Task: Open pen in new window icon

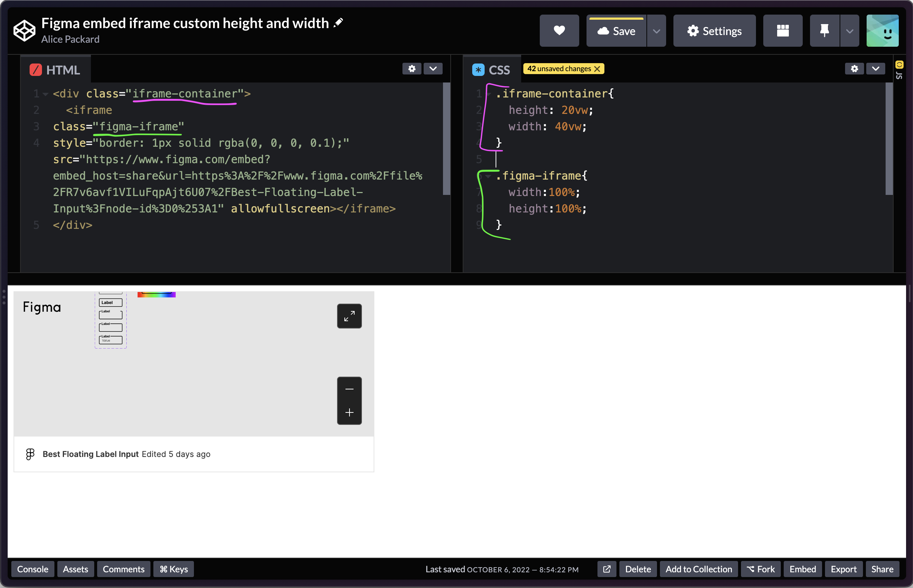Action: tap(606, 569)
